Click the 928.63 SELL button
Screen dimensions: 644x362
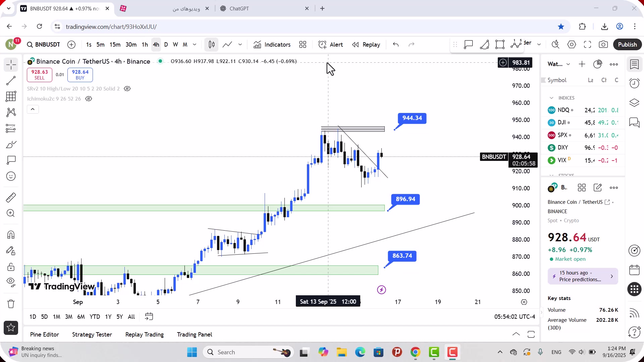(x=40, y=75)
